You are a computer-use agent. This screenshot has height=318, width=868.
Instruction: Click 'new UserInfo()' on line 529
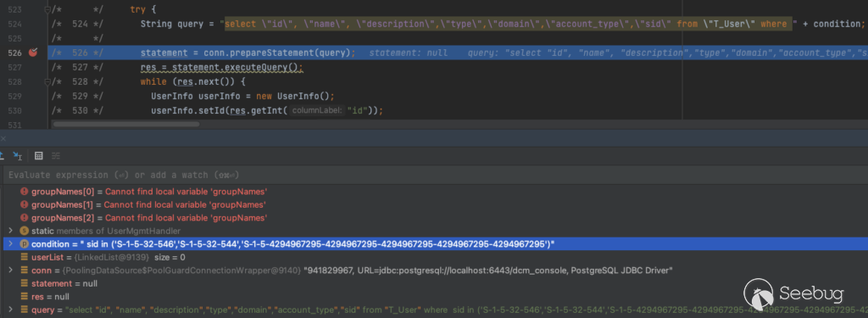[292, 96]
